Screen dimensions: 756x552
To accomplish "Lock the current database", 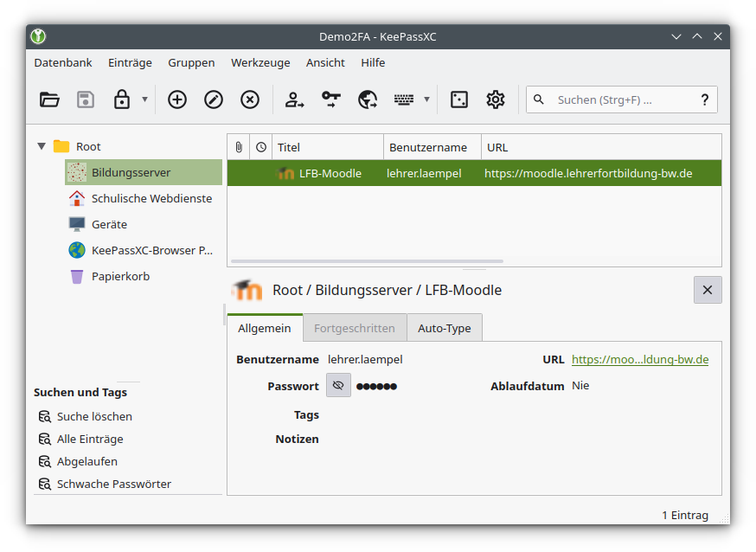I will [x=122, y=99].
